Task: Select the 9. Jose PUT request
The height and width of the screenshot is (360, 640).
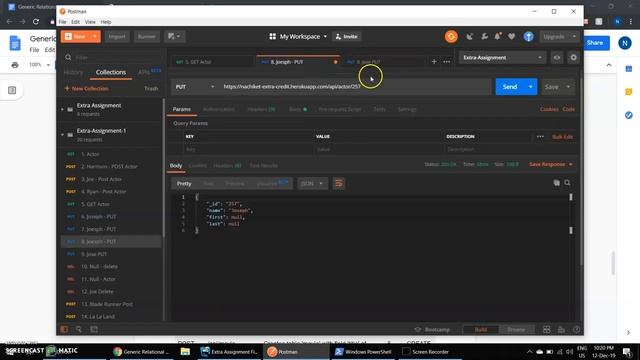Action: [x=111, y=254]
